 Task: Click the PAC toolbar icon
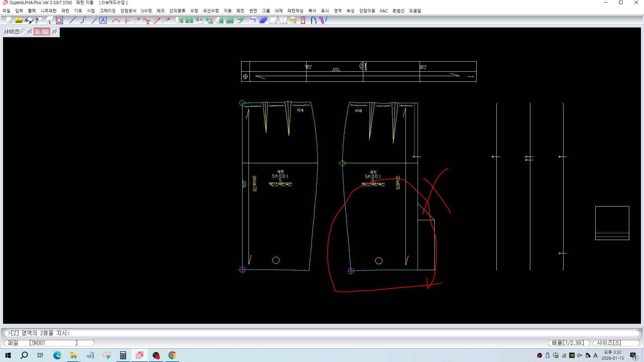pyautogui.click(x=293, y=20)
